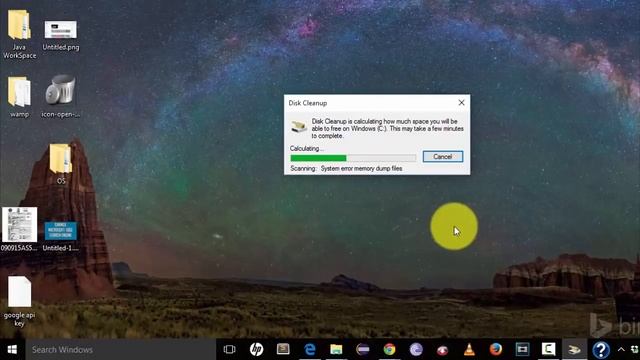Launch Microsoft Edge from taskbar

(310, 349)
